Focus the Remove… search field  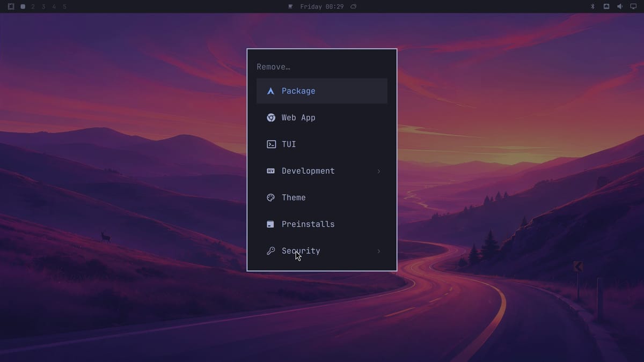pos(322,67)
